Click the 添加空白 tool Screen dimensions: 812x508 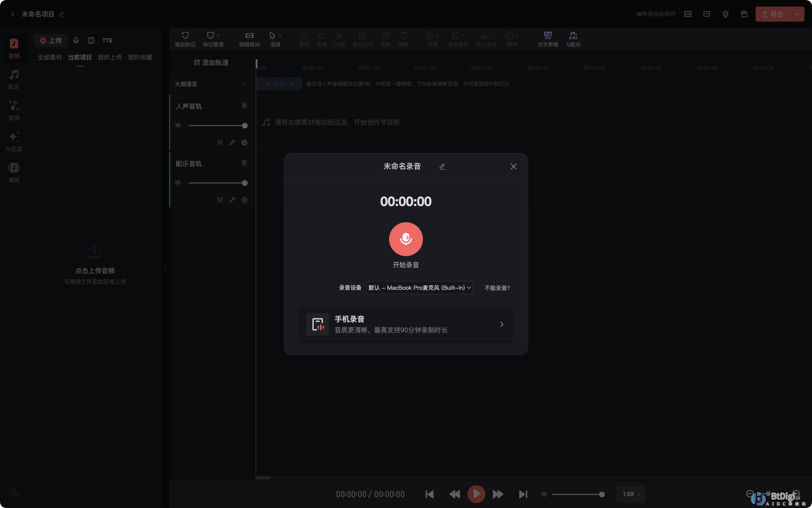coord(362,39)
